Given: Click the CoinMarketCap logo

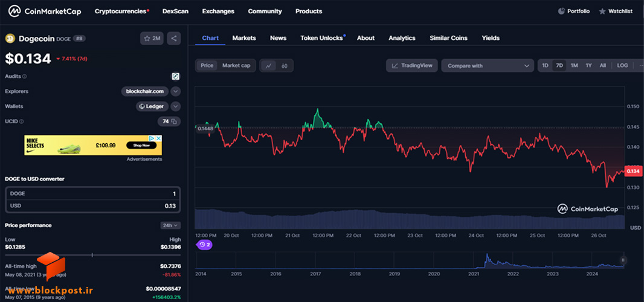Looking at the screenshot, I should pos(45,11).
